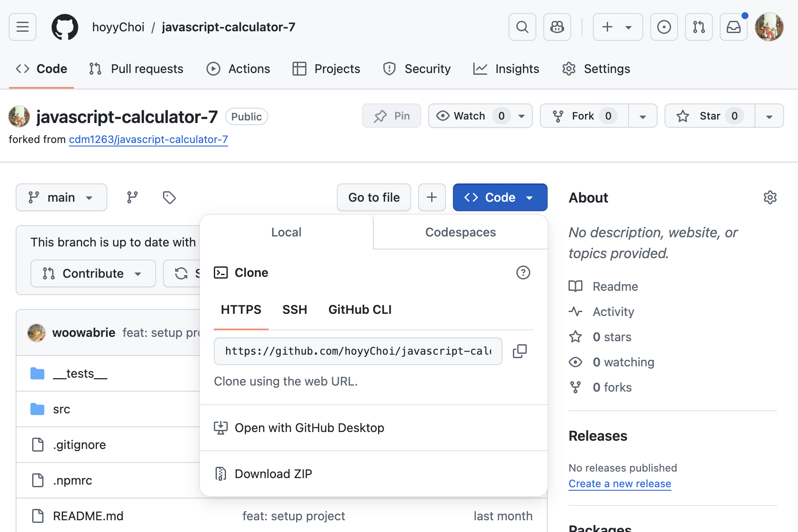Open the src folder
The image size is (798, 532).
click(x=62, y=409)
